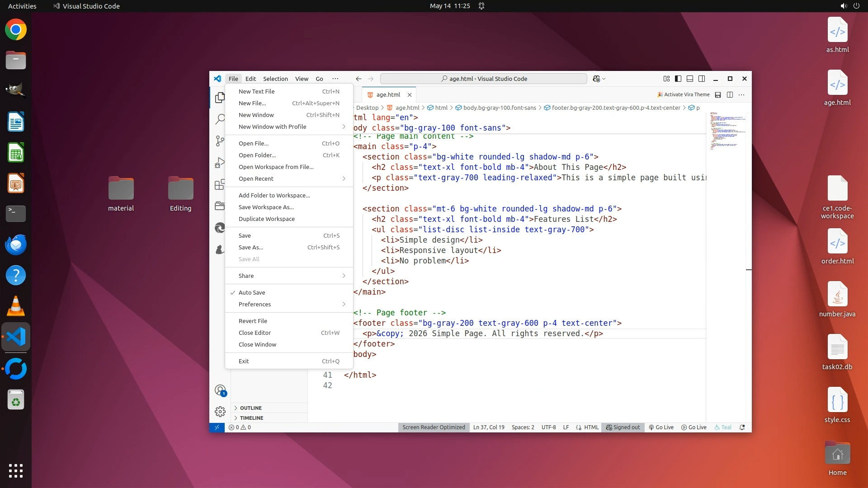Click the split editor right icon
The image size is (868, 488).
(730, 95)
